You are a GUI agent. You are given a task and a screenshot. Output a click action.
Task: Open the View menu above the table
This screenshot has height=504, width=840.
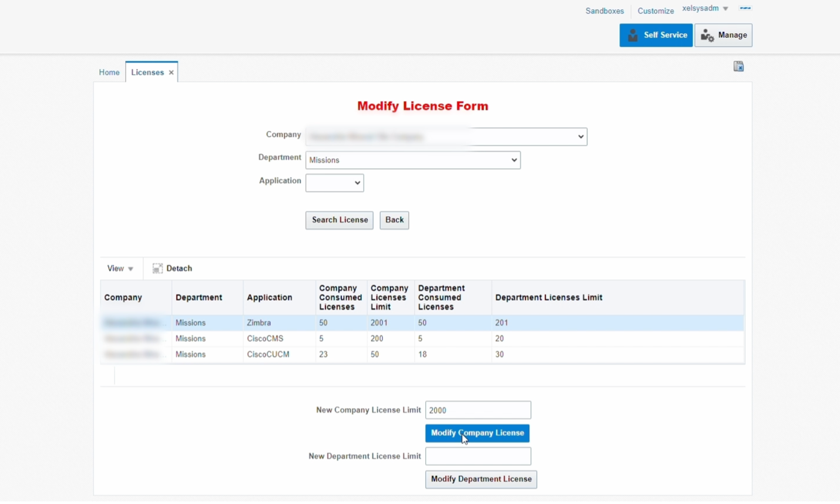coord(120,268)
